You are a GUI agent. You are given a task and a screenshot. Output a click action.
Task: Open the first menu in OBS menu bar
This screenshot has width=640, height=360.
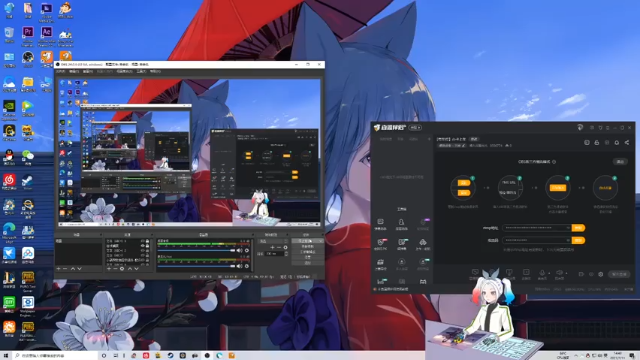coord(61,71)
